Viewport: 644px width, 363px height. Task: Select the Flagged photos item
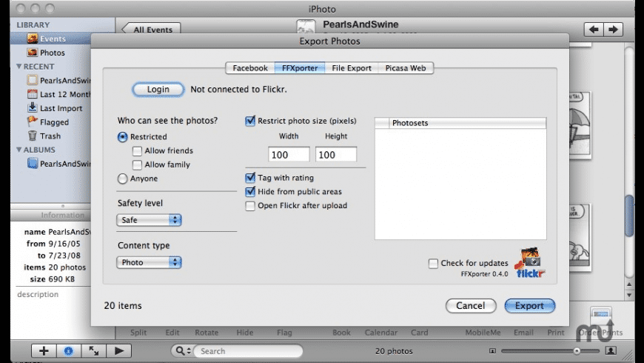coord(48,122)
